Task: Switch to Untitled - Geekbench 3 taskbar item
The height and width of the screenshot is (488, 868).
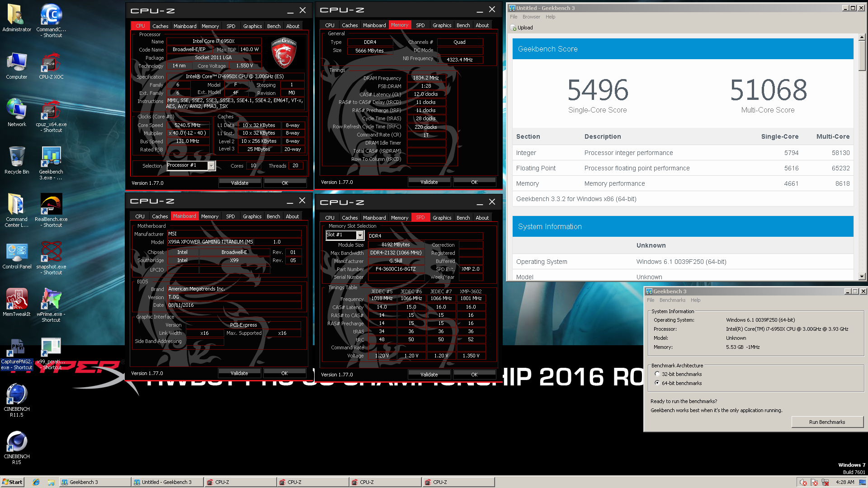Action: point(167,482)
